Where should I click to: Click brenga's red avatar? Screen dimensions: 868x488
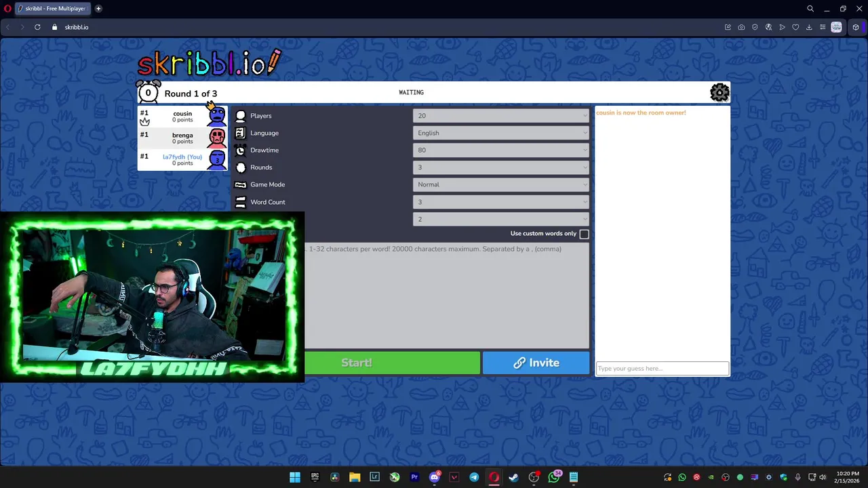217,138
